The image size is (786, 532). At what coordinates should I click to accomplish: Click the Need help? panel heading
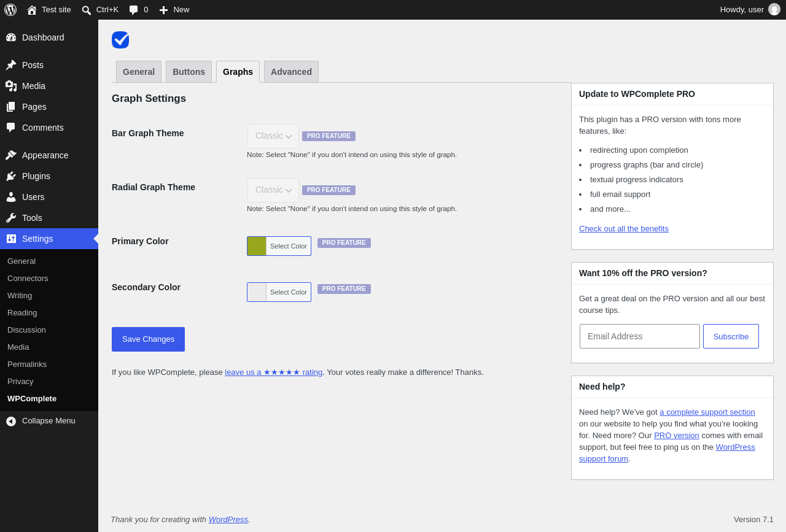[602, 387]
